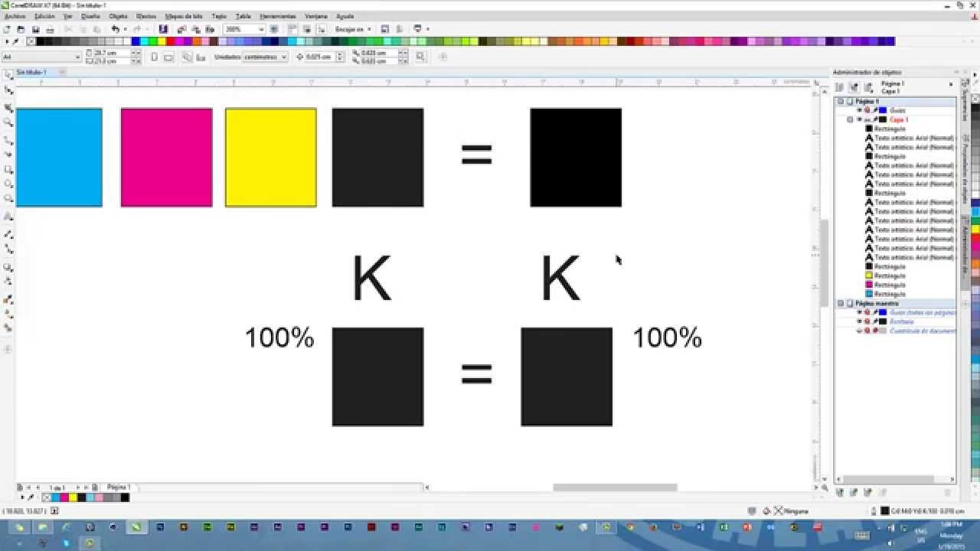Click the full-screen preview icon beside zoom level

pyautogui.click(x=274, y=29)
